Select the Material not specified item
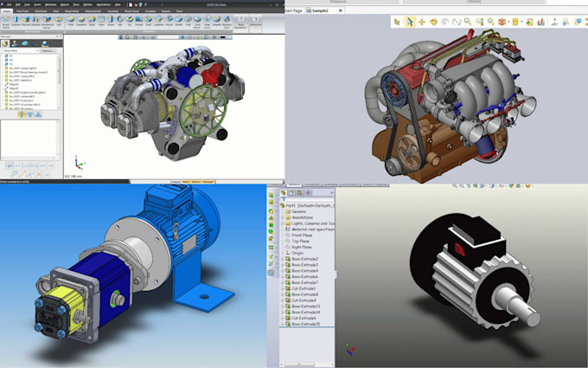 [313, 229]
